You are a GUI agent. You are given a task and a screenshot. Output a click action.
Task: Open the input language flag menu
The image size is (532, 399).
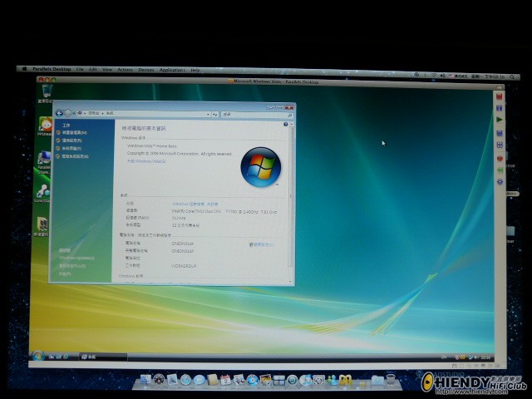tap(458, 76)
